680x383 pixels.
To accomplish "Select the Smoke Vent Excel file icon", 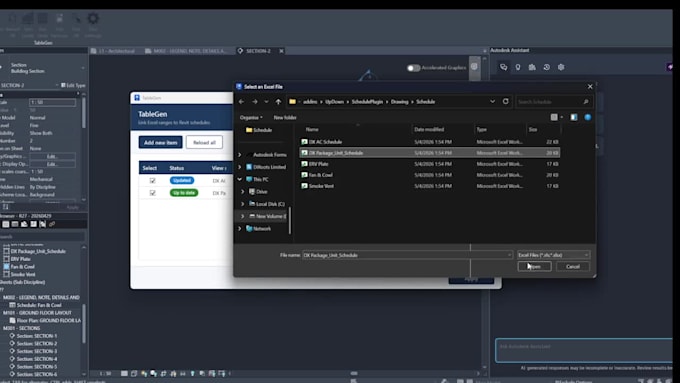I will coord(304,186).
